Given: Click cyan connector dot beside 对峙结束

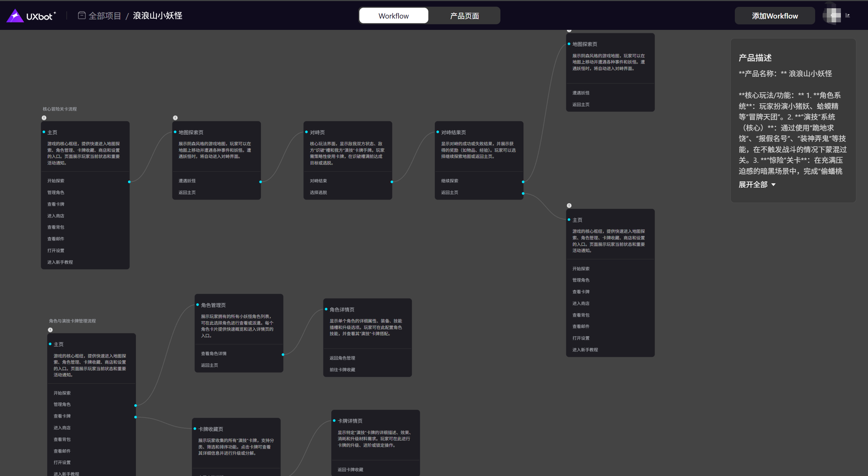Looking at the screenshot, I should (x=392, y=182).
